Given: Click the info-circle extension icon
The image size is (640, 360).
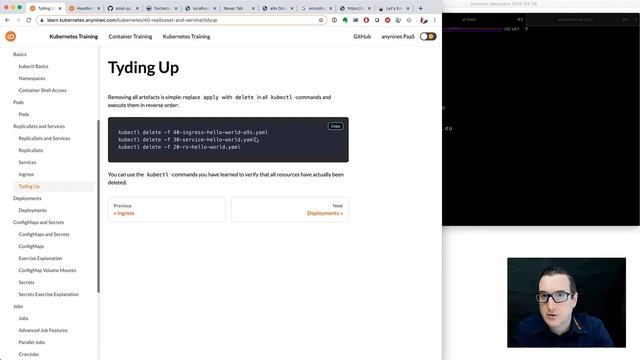Looking at the screenshot, I should coord(334,20).
